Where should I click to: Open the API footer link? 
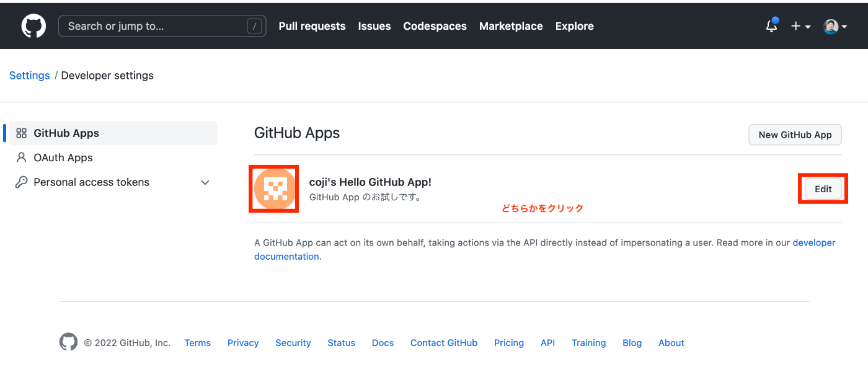pyautogui.click(x=547, y=343)
